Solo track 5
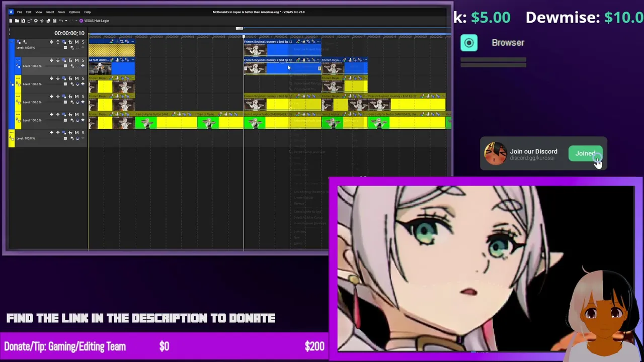This screenshot has height=362, width=644. click(x=83, y=115)
